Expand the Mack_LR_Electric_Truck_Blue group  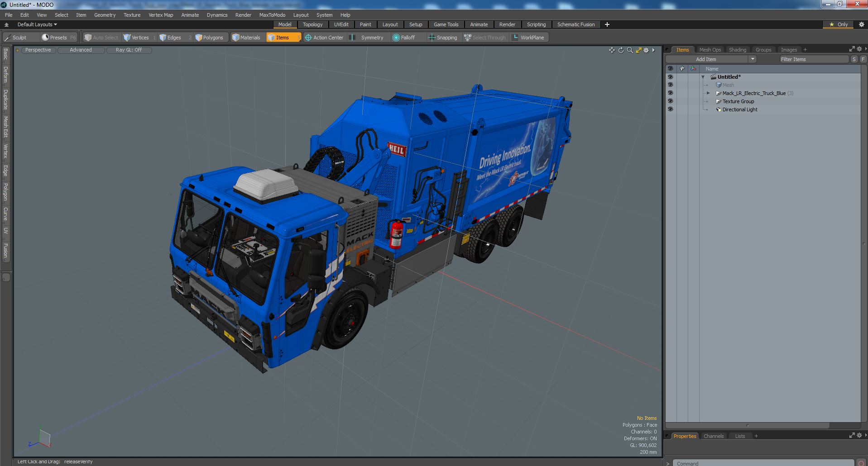click(709, 93)
